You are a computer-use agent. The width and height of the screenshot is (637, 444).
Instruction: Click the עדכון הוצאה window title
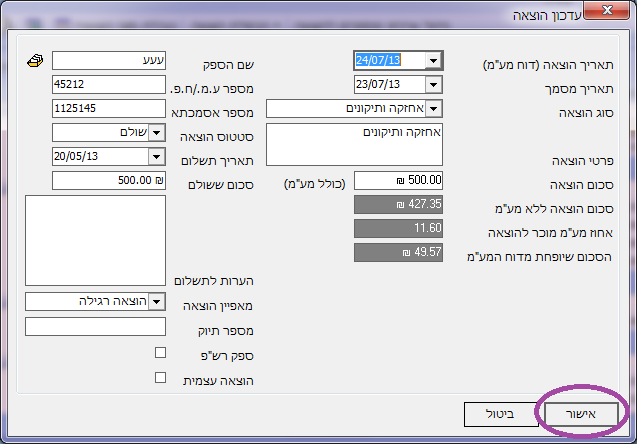(547, 16)
